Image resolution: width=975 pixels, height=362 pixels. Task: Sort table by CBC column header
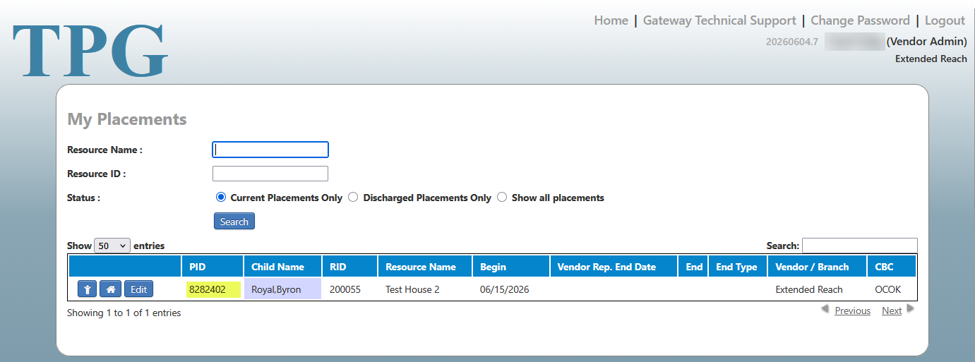click(891, 267)
